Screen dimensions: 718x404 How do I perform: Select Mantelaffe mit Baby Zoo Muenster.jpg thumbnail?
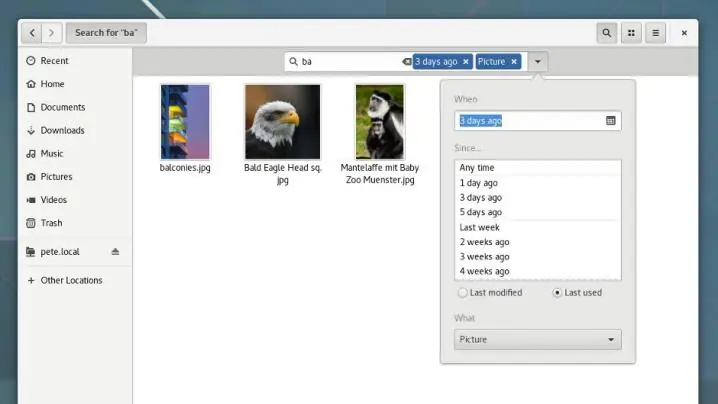tap(380, 122)
